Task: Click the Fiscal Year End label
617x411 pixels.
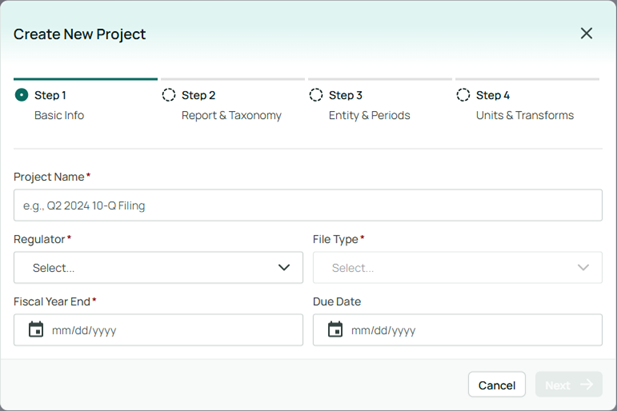Action: (x=52, y=302)
